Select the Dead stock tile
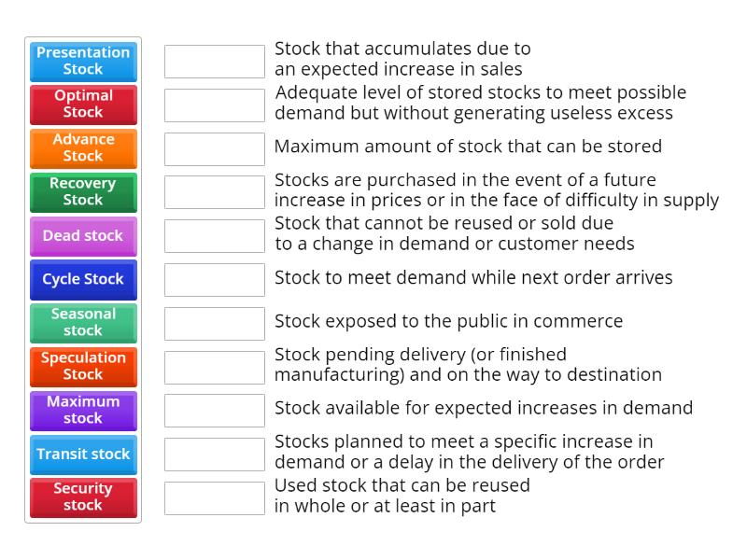Screen dimensions: 747x560 click(83, 235)
